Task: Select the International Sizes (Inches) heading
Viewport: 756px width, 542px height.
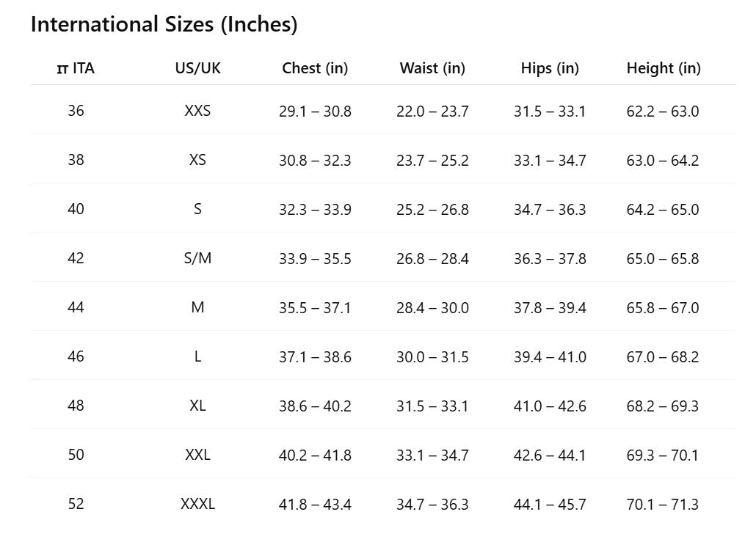Action: 164,24
